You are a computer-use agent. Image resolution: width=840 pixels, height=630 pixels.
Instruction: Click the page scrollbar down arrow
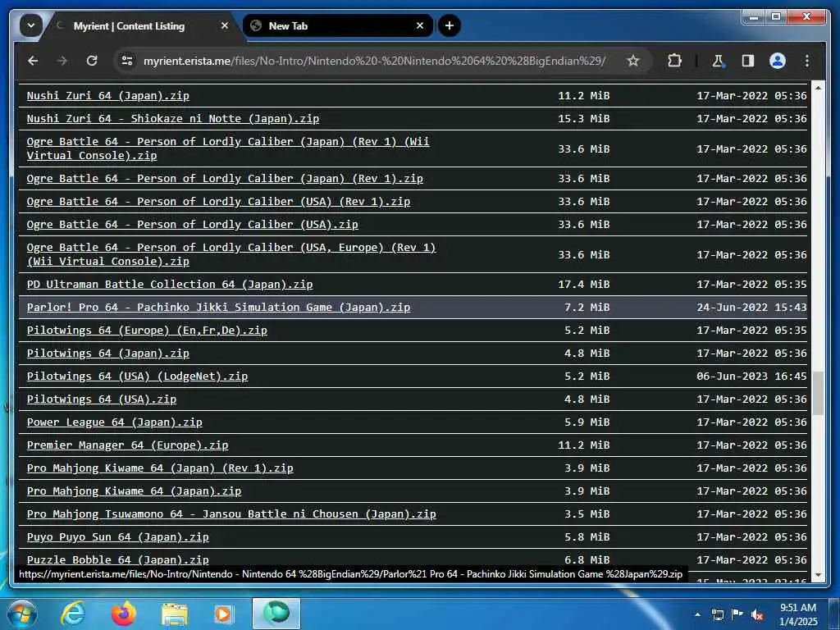click(x=818, y=575)
